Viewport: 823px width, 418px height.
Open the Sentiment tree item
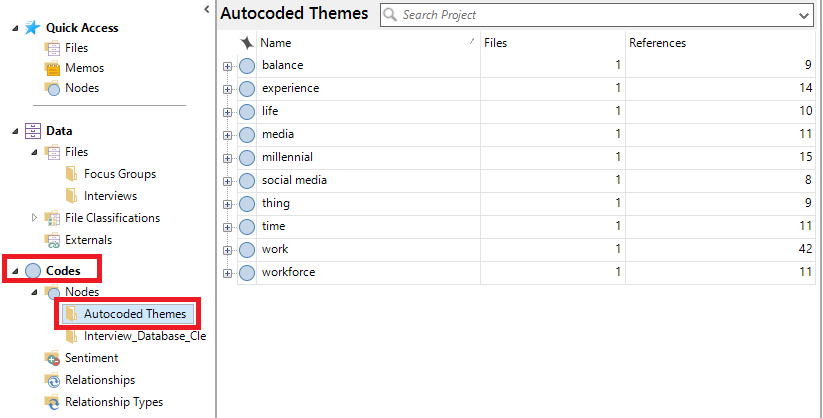click(x=91, y=358)
